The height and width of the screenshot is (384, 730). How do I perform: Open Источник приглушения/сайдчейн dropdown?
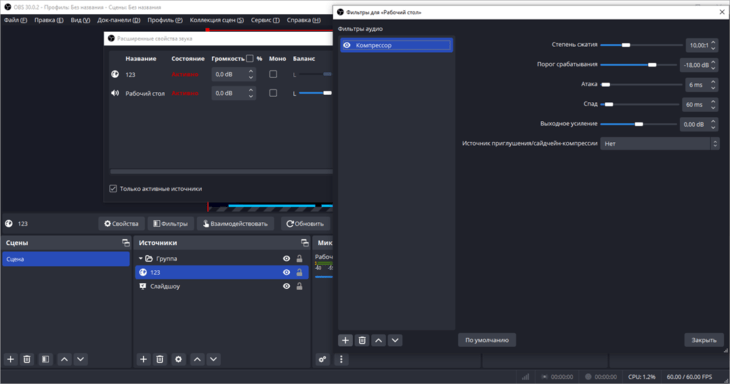coord(660,144)
